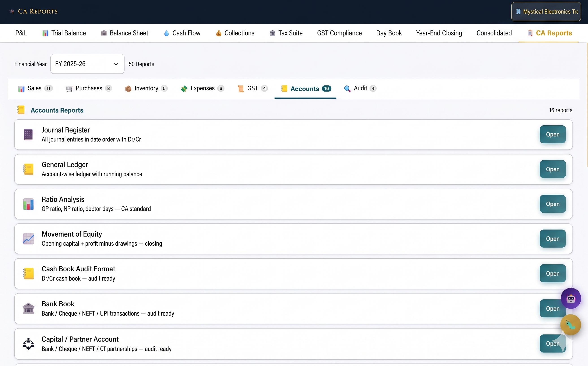Click the page vertical scrollbar
The width and height of the screenshot is (588, 366).
point(587,105)
